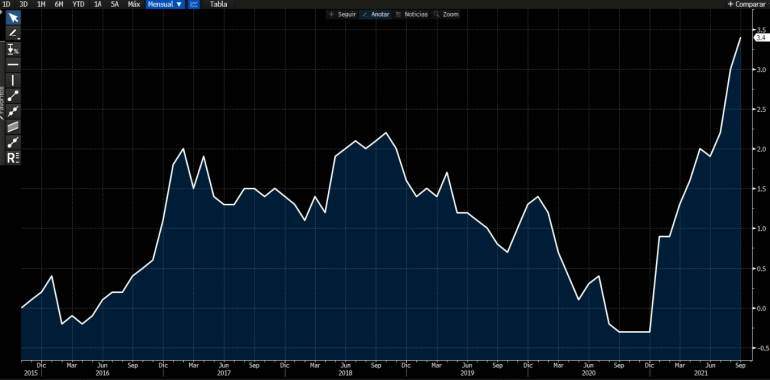Set range to YTD
This screenshot has width=770, height=380.
click(x=78, y=4)
